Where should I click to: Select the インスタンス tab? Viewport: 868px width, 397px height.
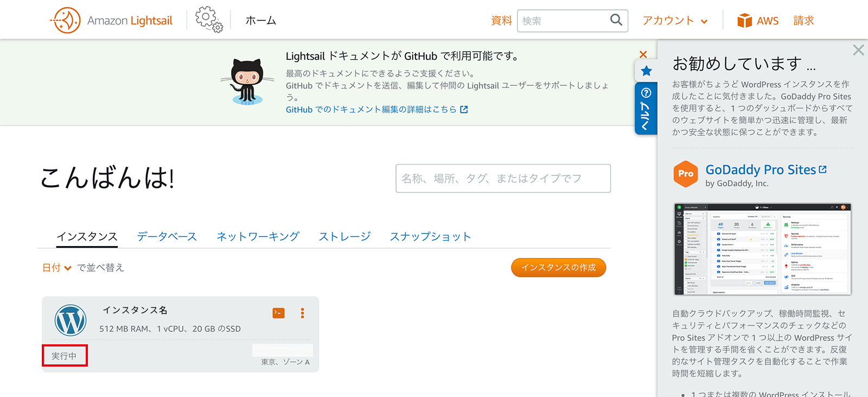(x=87, y=236)
